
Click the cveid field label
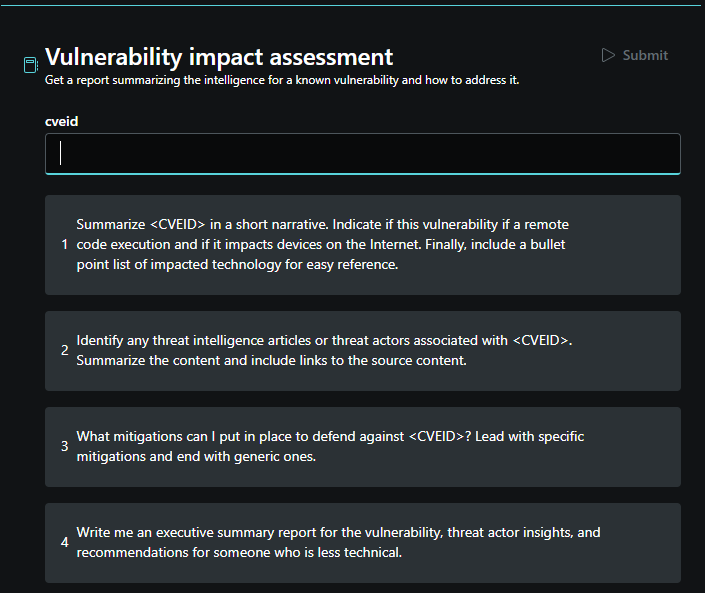(x=62, y=121)
